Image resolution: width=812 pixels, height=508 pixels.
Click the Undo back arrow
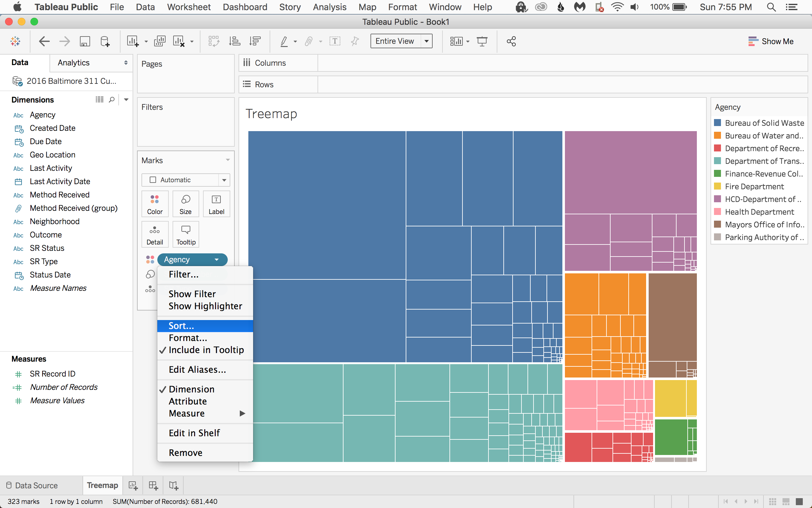[x=44, y=41]
